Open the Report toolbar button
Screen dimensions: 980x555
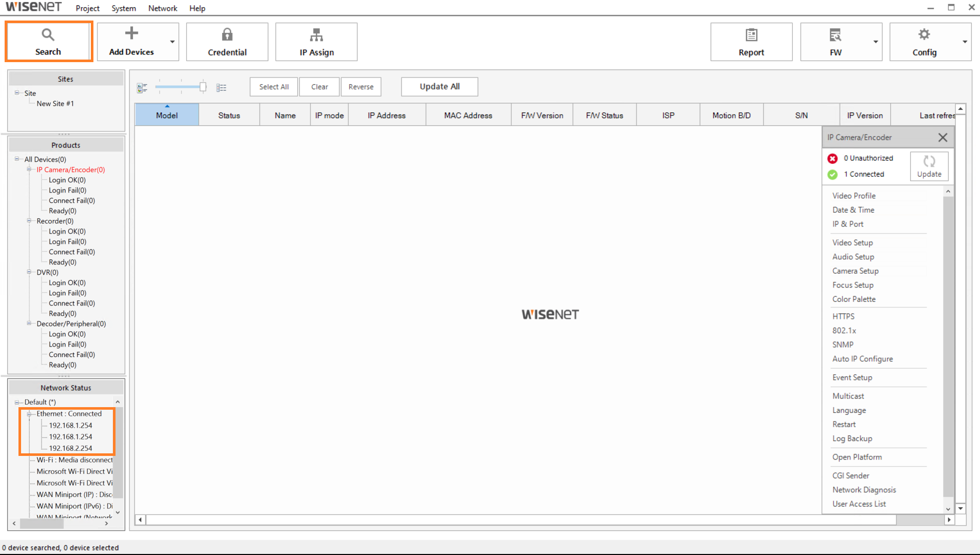752,42
